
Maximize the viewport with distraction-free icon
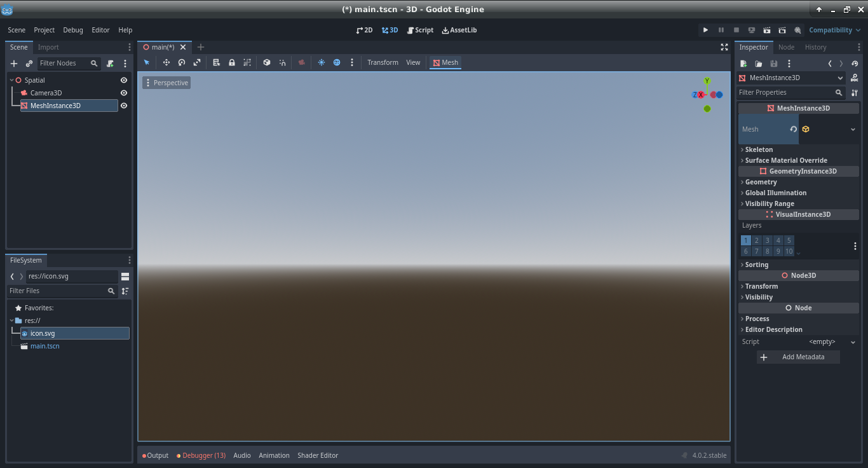click(x=724, y=47)
